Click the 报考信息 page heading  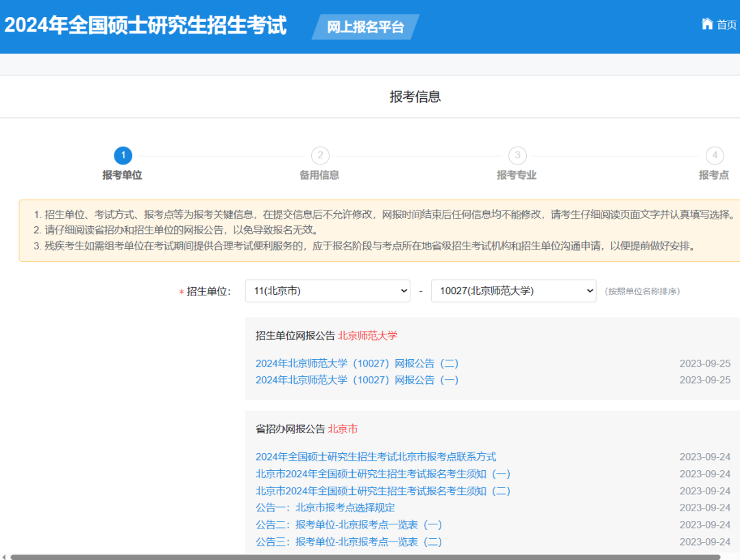coord(415,97)
